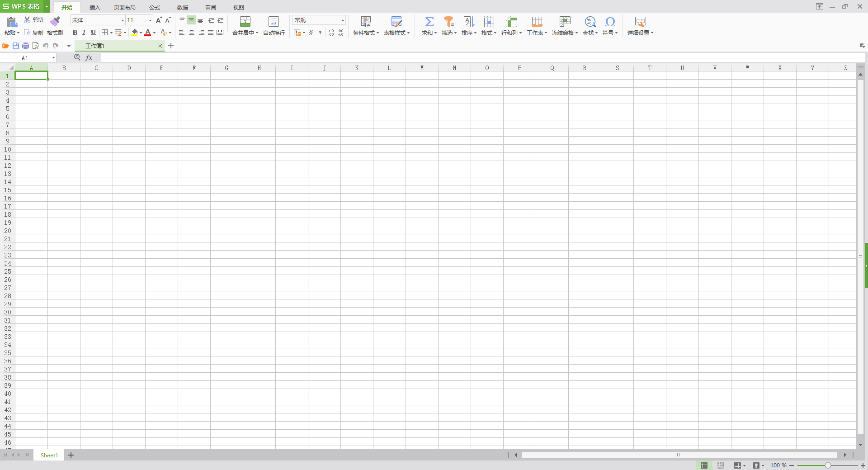Click the decrease decimal places icon
The height and width of the screenshot is (470, 868).
pos(341,33)
